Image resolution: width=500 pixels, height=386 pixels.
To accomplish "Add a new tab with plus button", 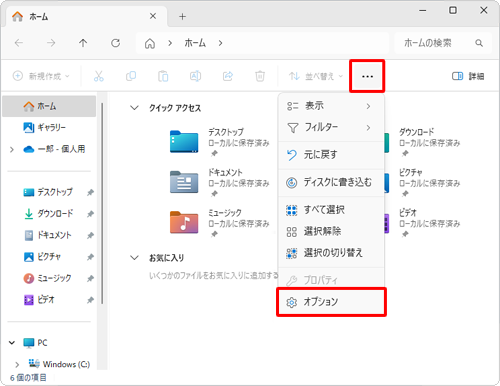I will click(x=182, y=16).
